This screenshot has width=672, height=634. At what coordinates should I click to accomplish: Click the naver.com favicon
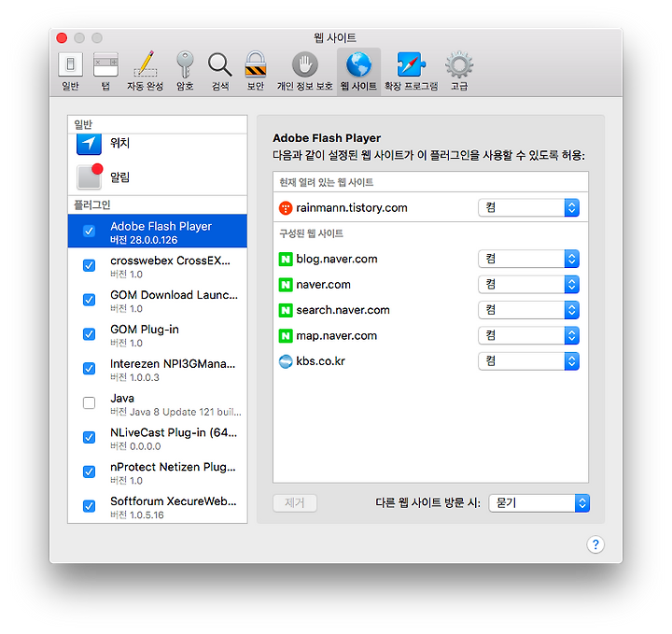(x=286, y=285)
